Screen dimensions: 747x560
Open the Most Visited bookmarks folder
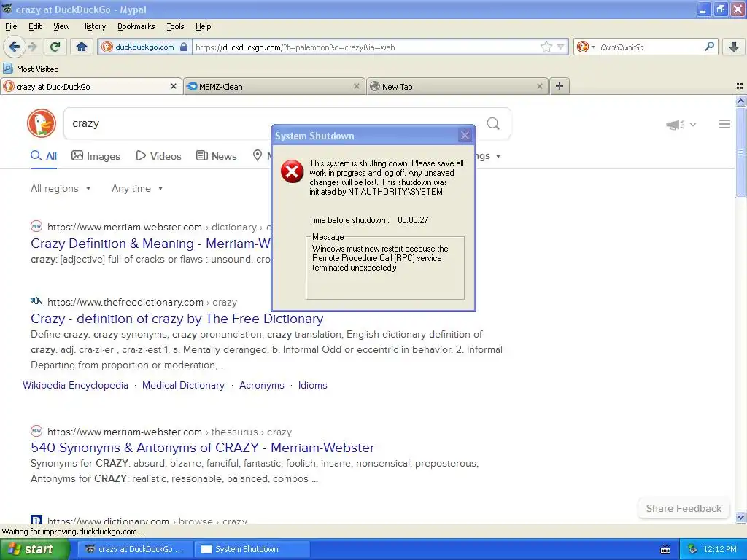pos(31,69)
